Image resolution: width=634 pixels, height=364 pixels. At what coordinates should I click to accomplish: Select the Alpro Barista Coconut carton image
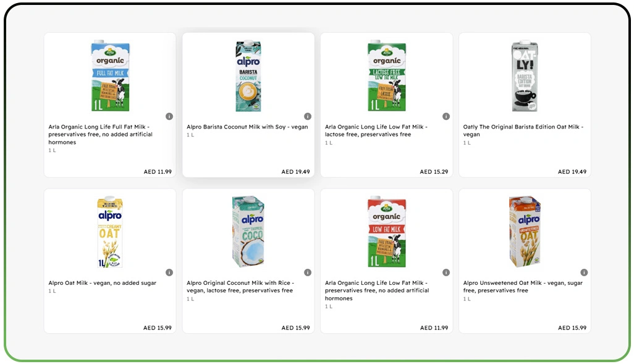[x=248, y=76]
